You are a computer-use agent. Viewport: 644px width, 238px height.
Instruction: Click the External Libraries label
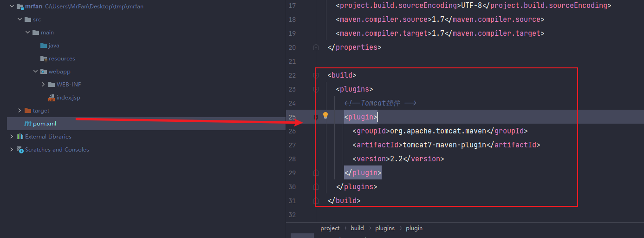click(48, 137)
